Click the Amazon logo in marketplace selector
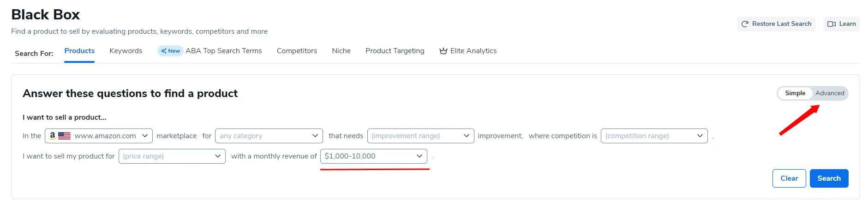 (x=53, y=135)
